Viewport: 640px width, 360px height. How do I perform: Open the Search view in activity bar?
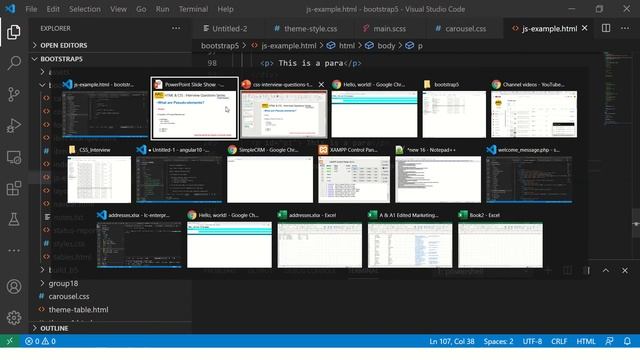[13, 63]
